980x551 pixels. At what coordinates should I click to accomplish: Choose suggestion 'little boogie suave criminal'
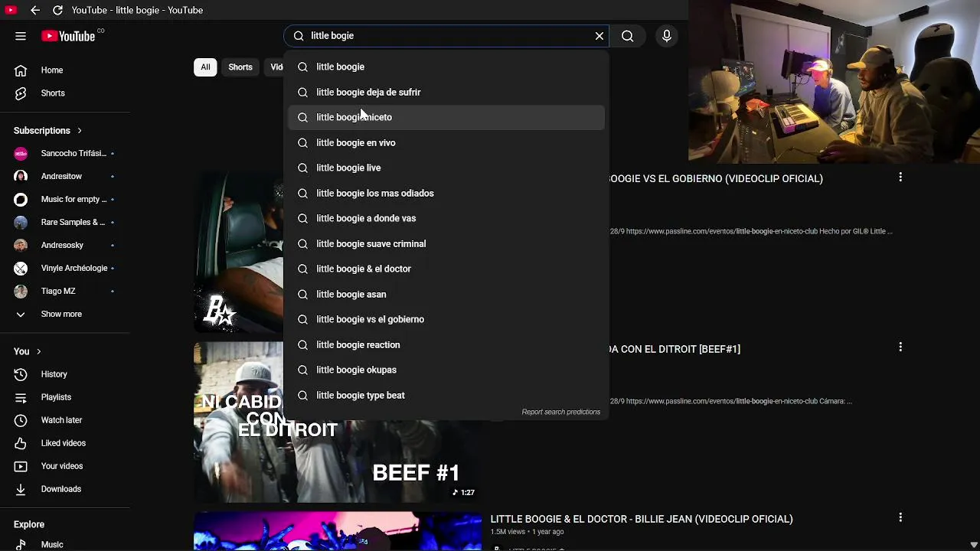pyautogui.click(x=446, y=243)
